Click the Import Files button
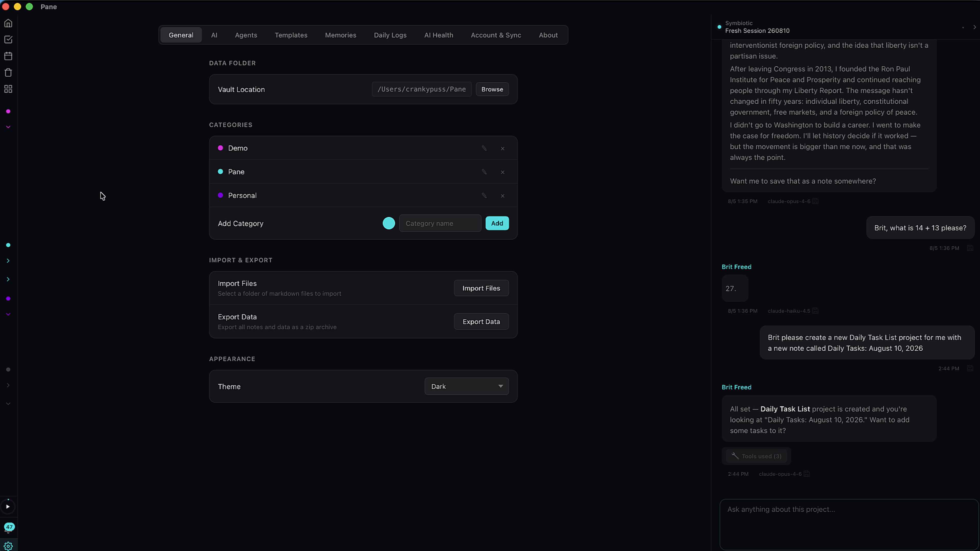Image resolution: width=980 pixels, height=551 pixels. pos(481,288)
